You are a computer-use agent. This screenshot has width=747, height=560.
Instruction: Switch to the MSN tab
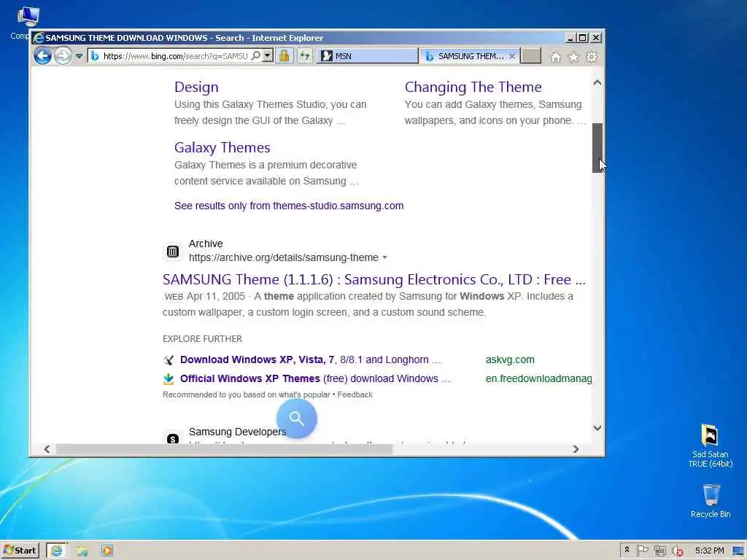[368, 56]
